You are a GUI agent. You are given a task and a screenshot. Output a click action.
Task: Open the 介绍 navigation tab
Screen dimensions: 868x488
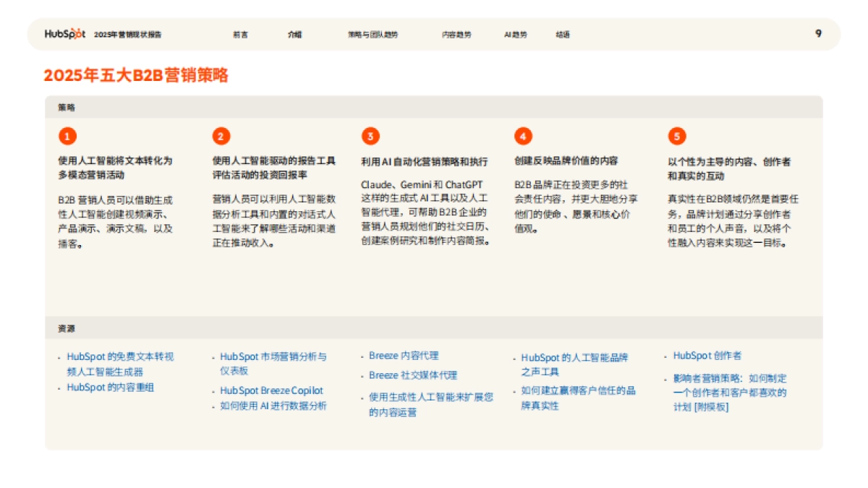point(294,35)
